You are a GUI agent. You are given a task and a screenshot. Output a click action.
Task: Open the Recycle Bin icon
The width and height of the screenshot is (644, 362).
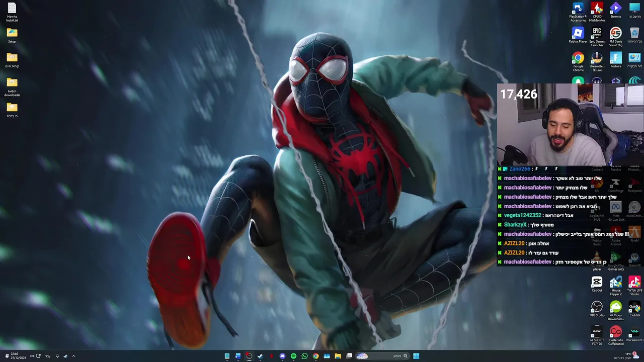pos(634,35)
